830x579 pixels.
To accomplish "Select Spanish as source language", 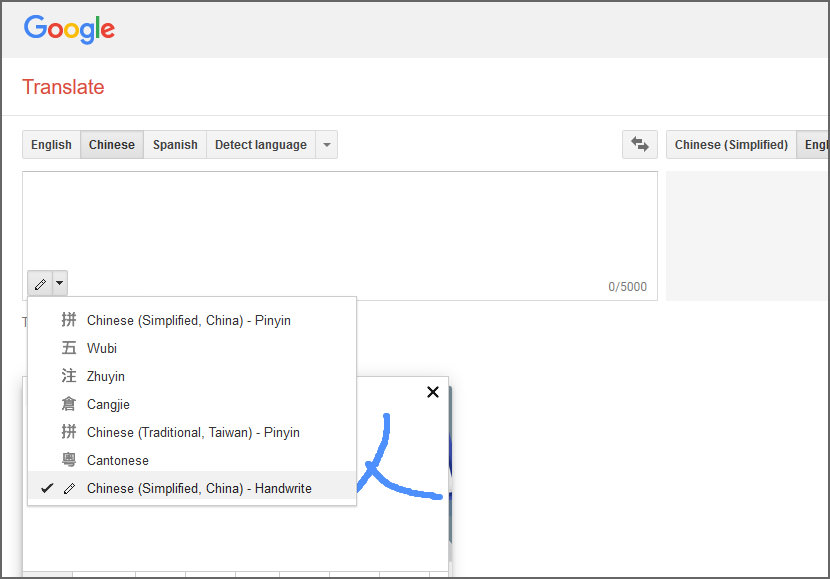I will 175,144.
